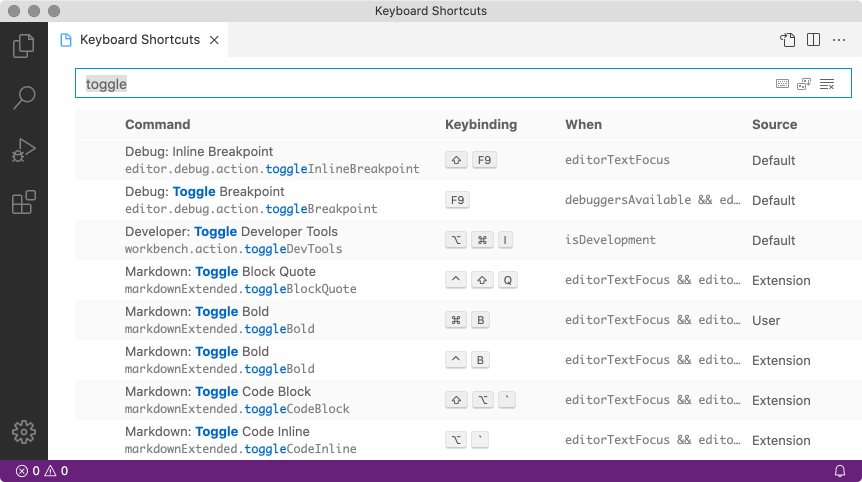Click in the 'toggle' search field
Viewport: 862px width, 482px height.
[x=400, y=84]
